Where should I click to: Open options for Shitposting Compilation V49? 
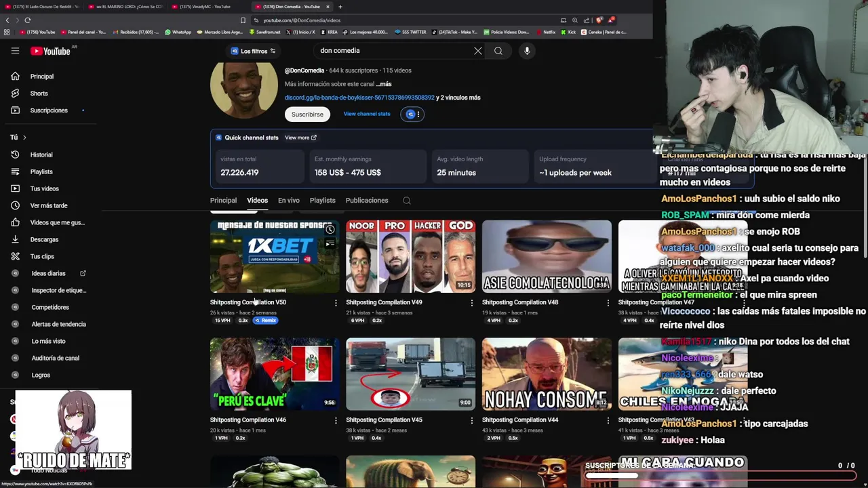coord(472,303)
